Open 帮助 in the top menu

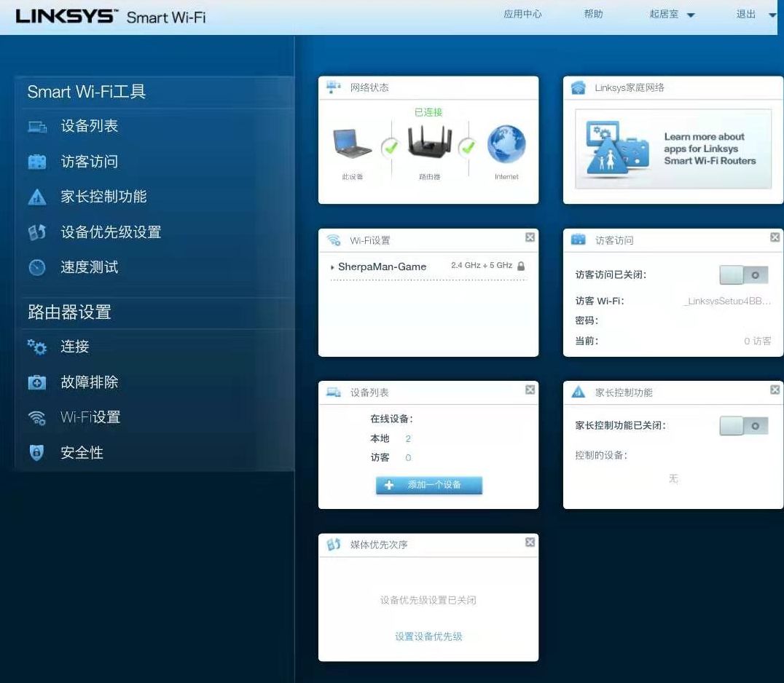(x=594, y=14)
